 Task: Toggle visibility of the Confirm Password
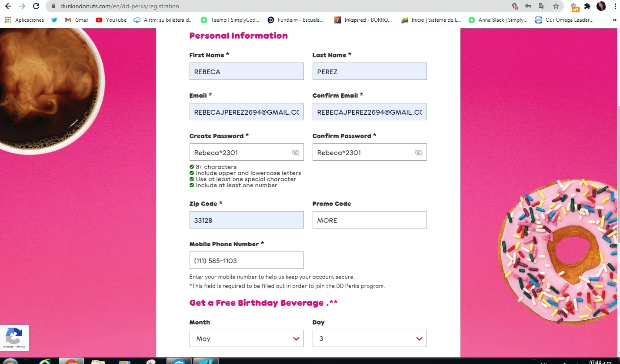419,152
